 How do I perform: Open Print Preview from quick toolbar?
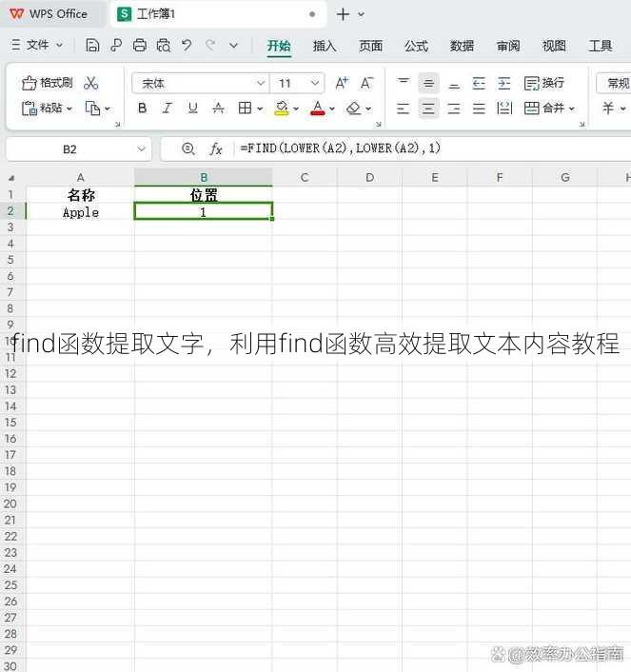tap(164, 45)
